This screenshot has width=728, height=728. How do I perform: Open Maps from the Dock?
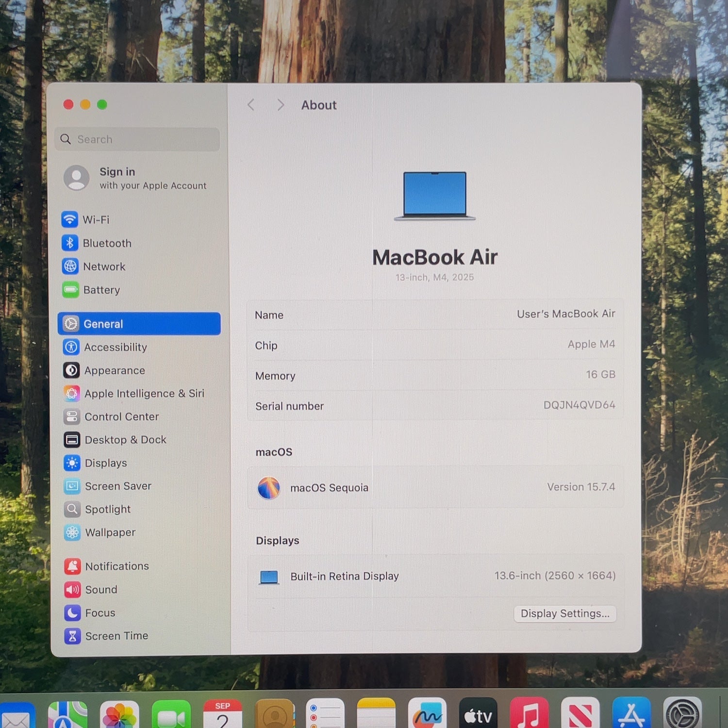click(x=67, y=715)
